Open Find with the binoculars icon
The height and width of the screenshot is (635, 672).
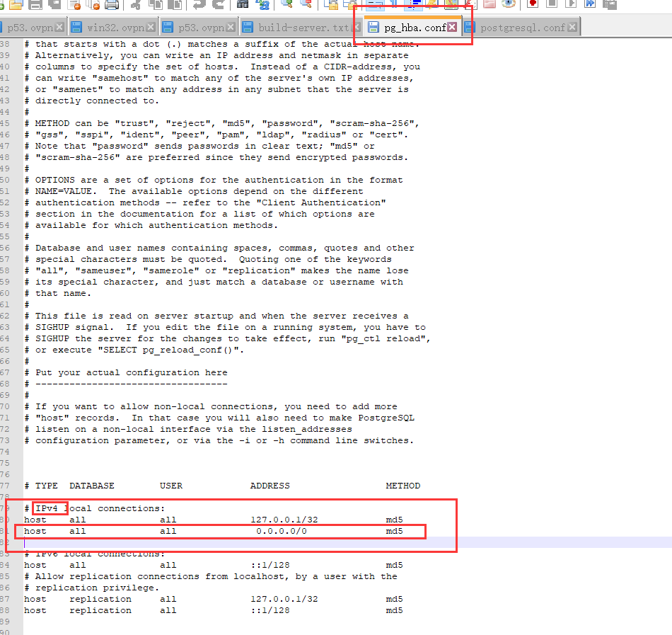[243, 4]
